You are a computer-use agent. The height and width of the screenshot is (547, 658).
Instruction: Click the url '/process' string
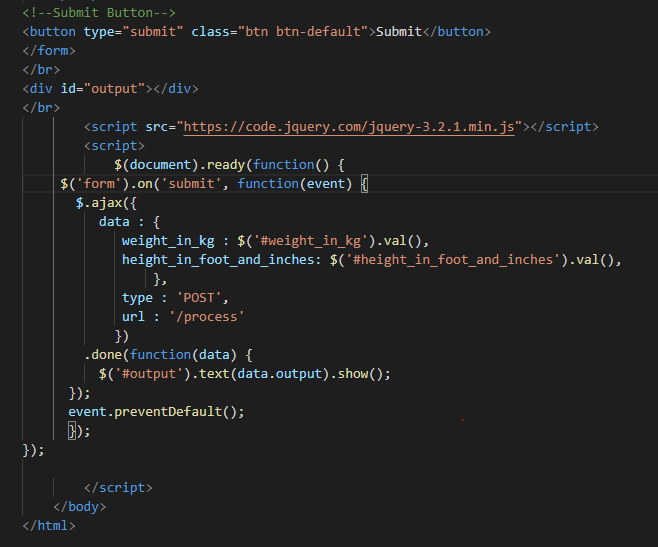206,317
